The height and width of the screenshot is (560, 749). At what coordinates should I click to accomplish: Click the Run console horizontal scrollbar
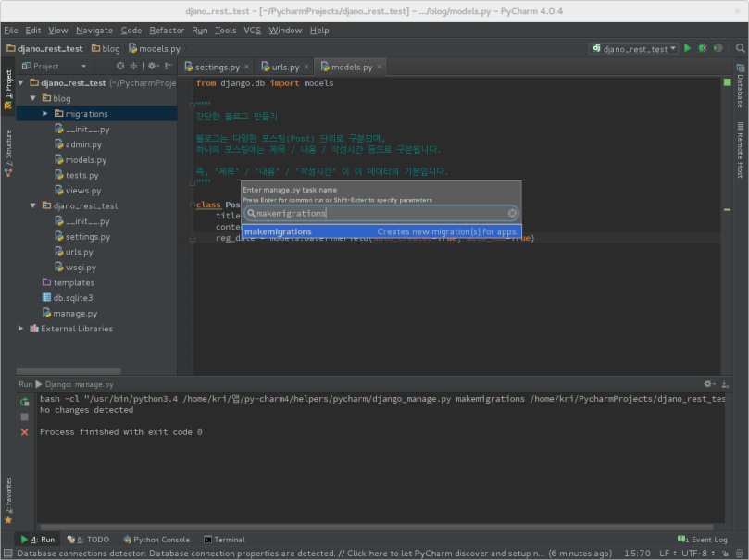click(377, 527)
